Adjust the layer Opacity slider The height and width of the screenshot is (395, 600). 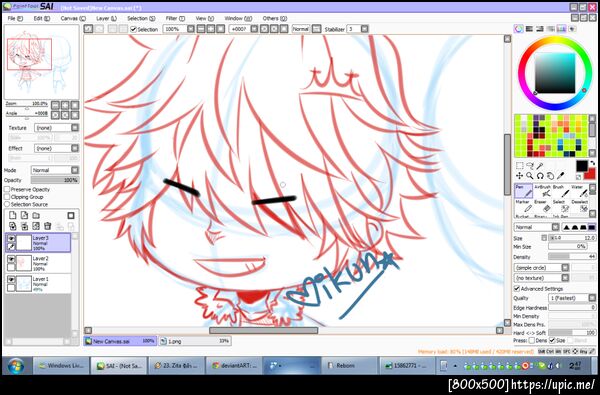(x=55, y=180)
